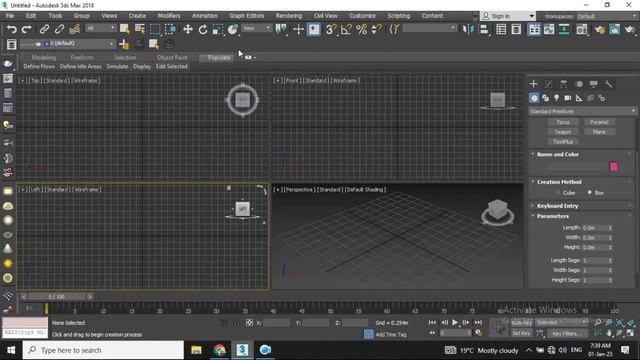640x360 pixels.
Task: Open the selection filter All dropdown
Action: 100,28
